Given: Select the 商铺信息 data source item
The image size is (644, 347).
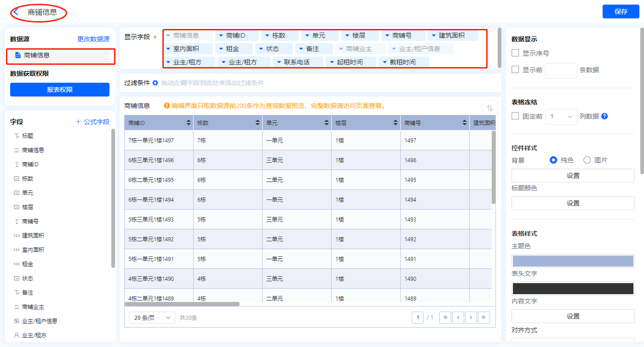Looking at the screenshot, I should [x=60, y=55].
